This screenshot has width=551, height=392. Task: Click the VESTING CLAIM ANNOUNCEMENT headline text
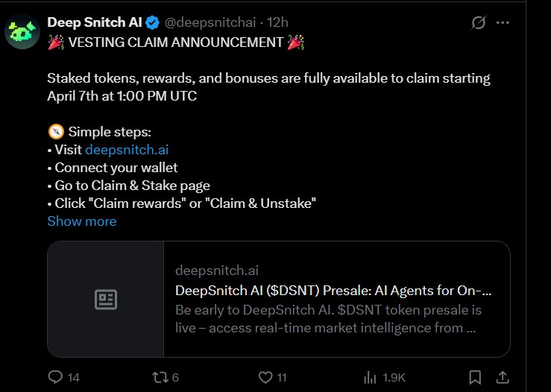[176, 42]
